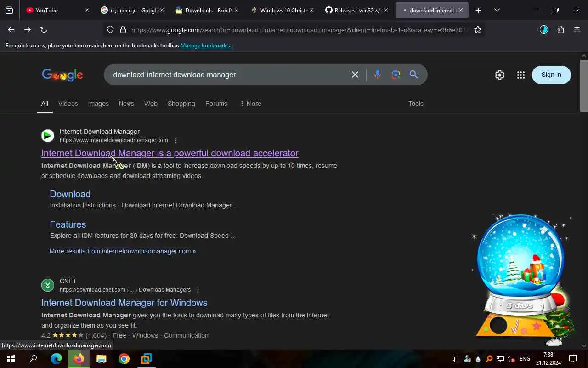Select Web search filter
This screenshot has height=368, width=588.
coord(151,103)
